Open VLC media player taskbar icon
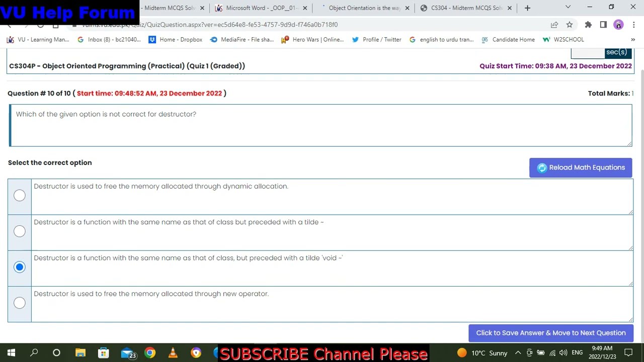Viewport: 644px width, 362px height. (173, 352)
